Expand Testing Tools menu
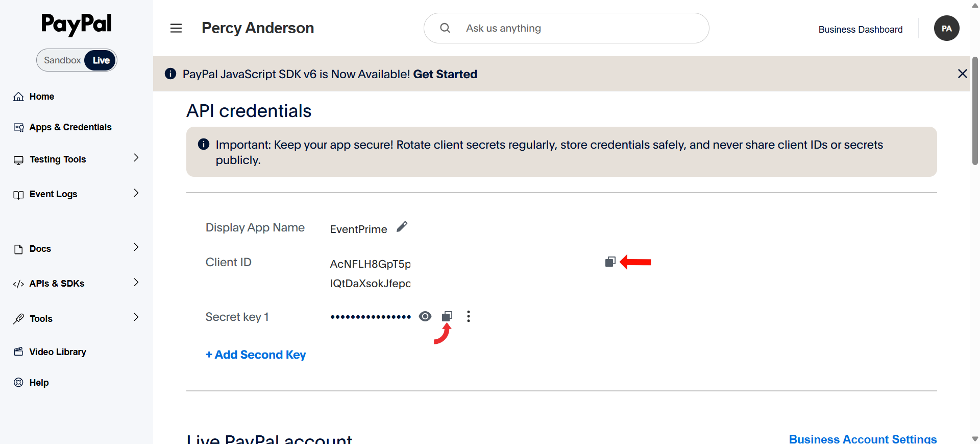 click(136, 158)
